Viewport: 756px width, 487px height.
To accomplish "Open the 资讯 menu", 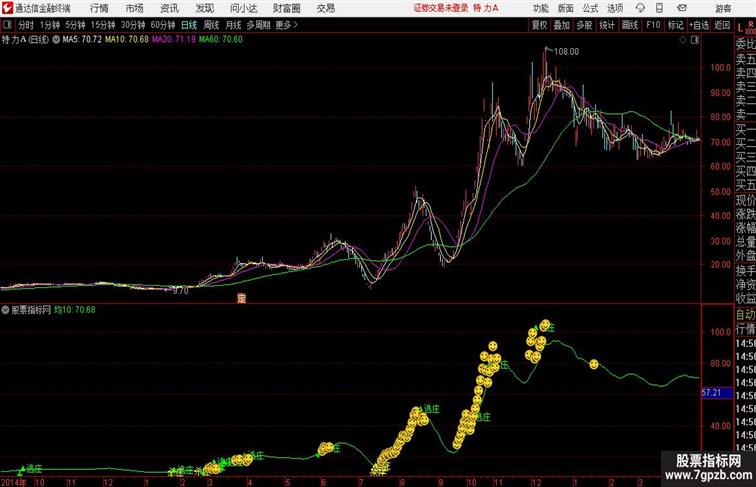I will point(169,8).
